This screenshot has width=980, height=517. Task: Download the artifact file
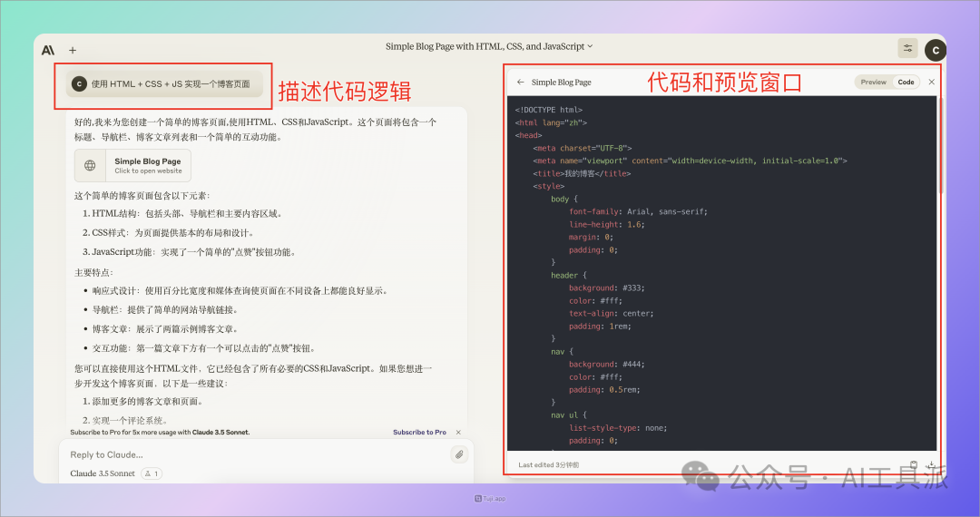coord(931,464)
